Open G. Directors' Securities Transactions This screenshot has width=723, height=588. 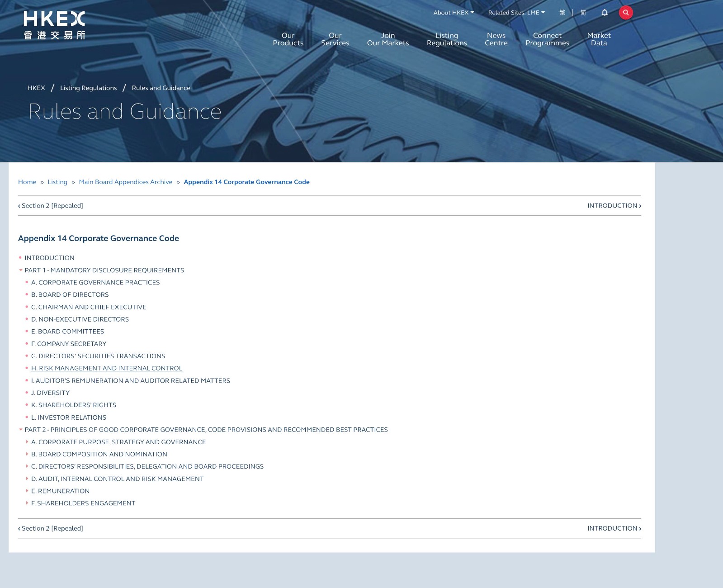pyautogui.click(x=98, y=356)
